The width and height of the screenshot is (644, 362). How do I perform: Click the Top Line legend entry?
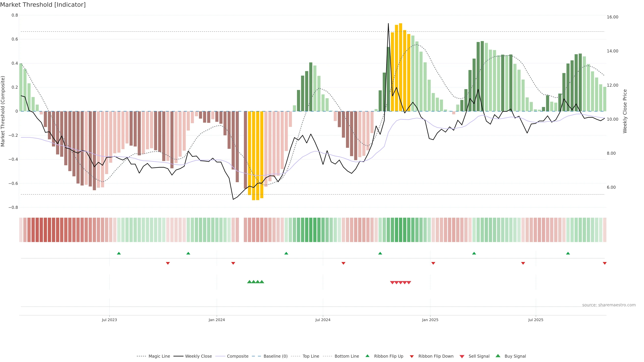click(x=311, y=356)
